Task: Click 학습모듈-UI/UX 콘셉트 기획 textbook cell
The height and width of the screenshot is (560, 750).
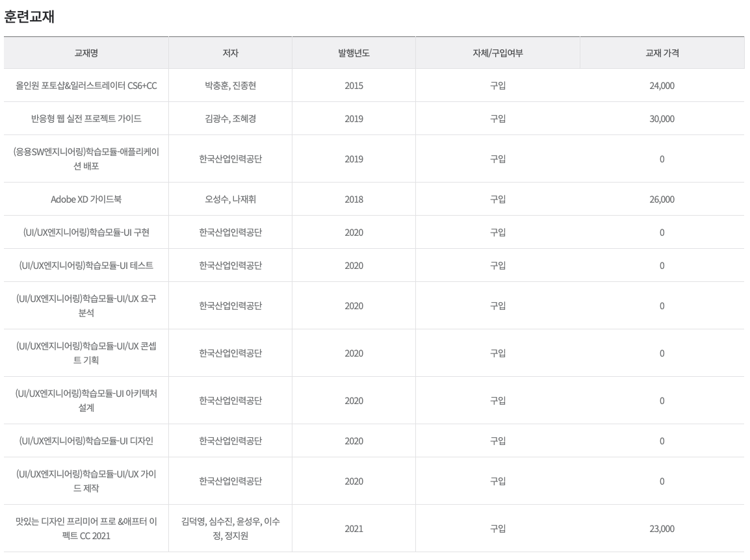Action: coord(86,353)
